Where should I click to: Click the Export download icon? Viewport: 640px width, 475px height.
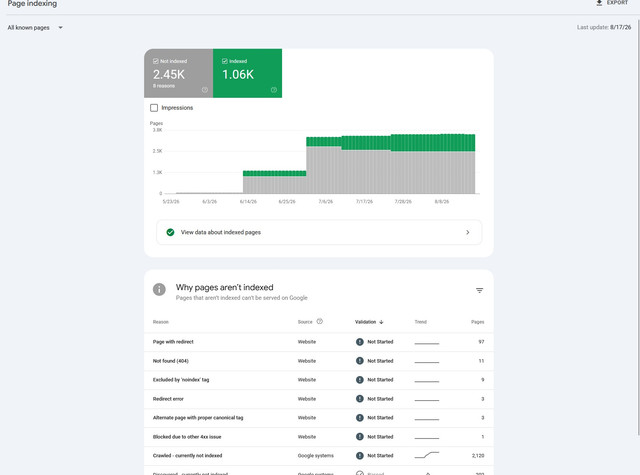pyautogui.click(x=599, y=3)
